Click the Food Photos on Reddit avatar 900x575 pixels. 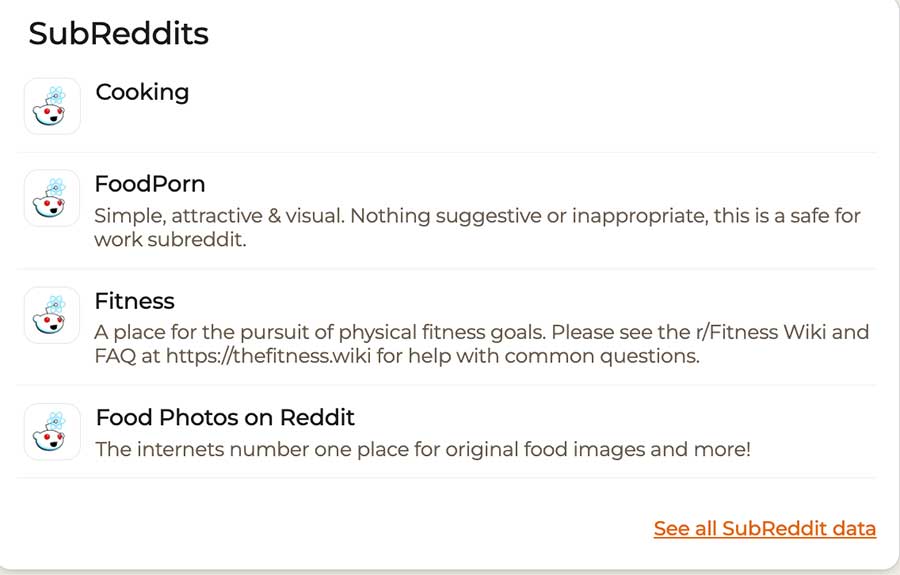(52, 431)
